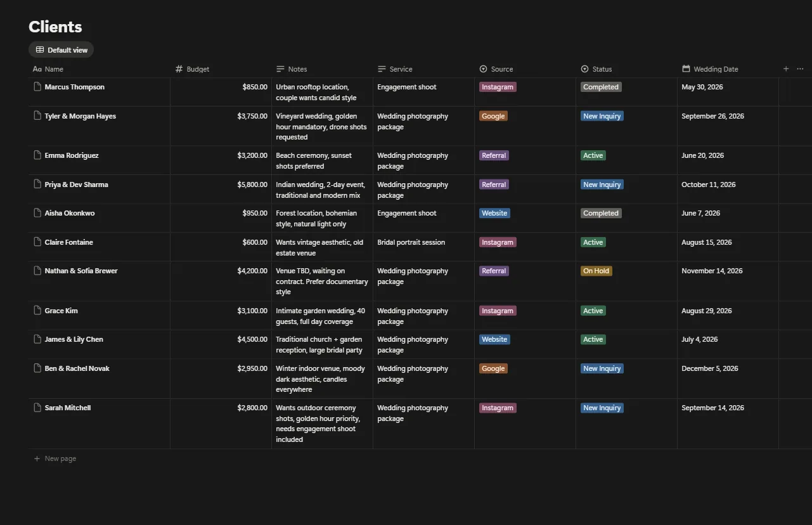812x525 pixels.
Task: Select Aisha Okonkwo's Engagement shoot service cell
Action: click(423, 217)
